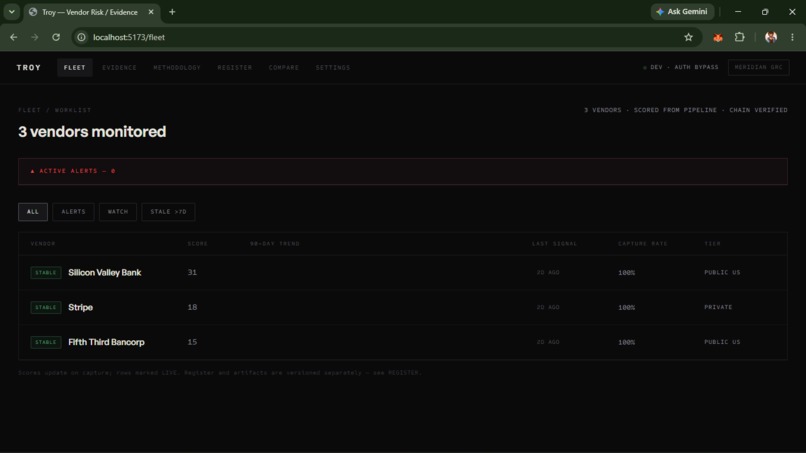Viewport: 806px width, 453px height.
Task: Click Fifth Third Bancorp last signal time
Action: tap(548, 342)
